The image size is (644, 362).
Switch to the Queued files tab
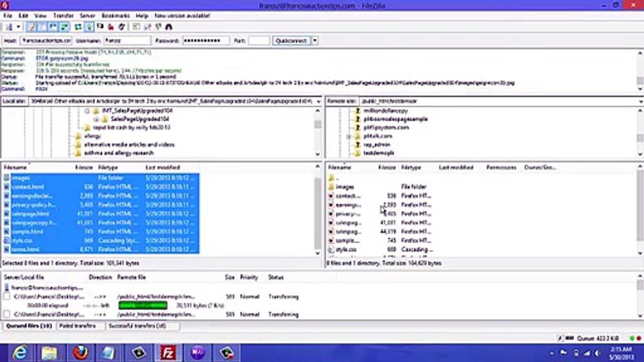pos(29,326)
